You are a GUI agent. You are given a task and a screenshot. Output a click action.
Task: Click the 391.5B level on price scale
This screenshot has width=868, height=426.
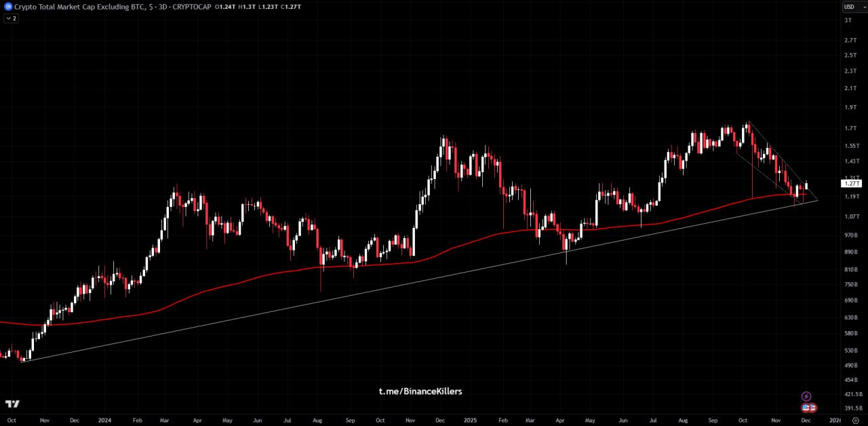[853, 408]
